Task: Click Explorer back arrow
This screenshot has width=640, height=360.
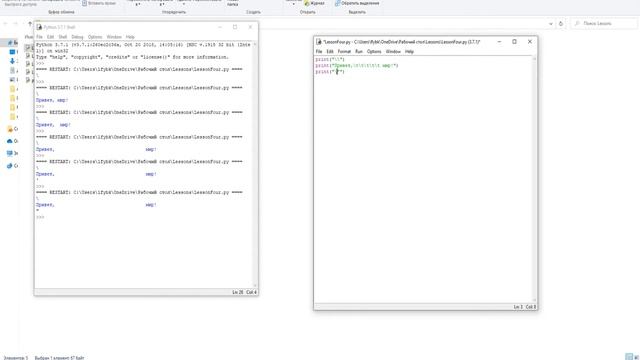Action: click(x=6, y=24)
